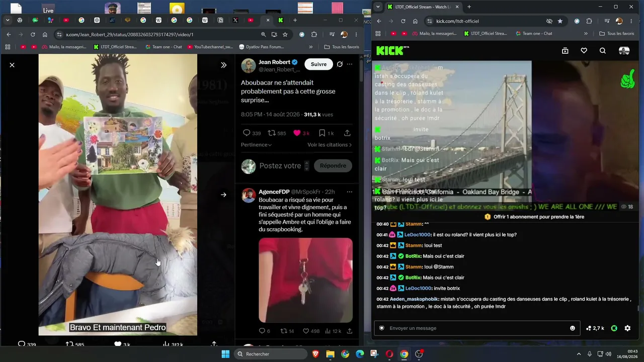The height and width of the screenshot is (362, 644).
Task: Open Kick search magnifier
Action: click(603, 50)
